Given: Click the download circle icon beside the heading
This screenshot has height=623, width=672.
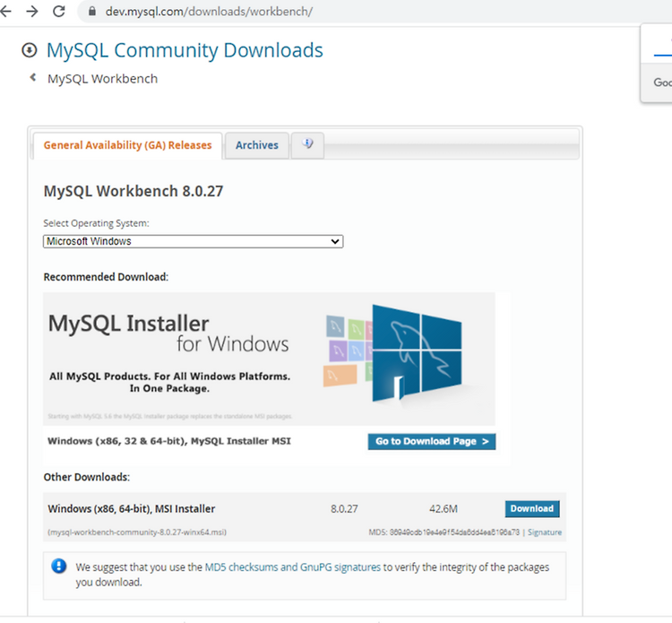Looking at the screenshot, I should point(30,50).
